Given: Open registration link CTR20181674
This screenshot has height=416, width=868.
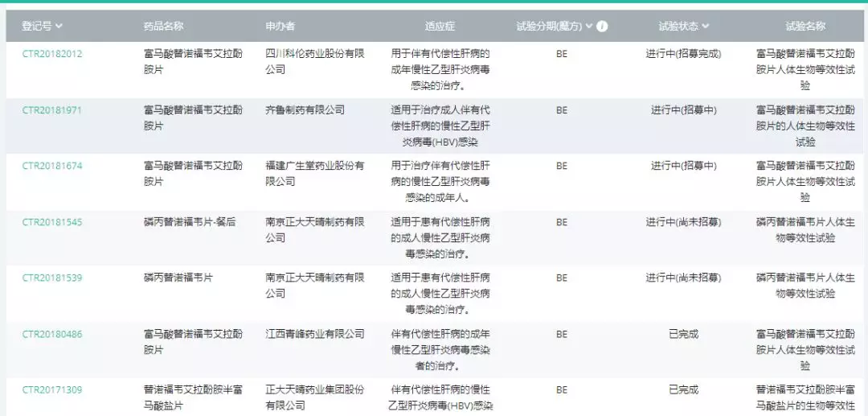Looking at the screenshot, I should coord(52,166).
